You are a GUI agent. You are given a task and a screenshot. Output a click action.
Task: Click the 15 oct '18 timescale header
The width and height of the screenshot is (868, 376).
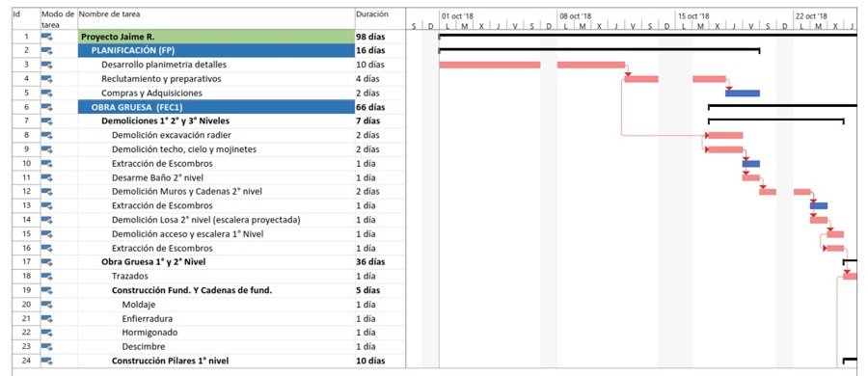coord(693,16)
